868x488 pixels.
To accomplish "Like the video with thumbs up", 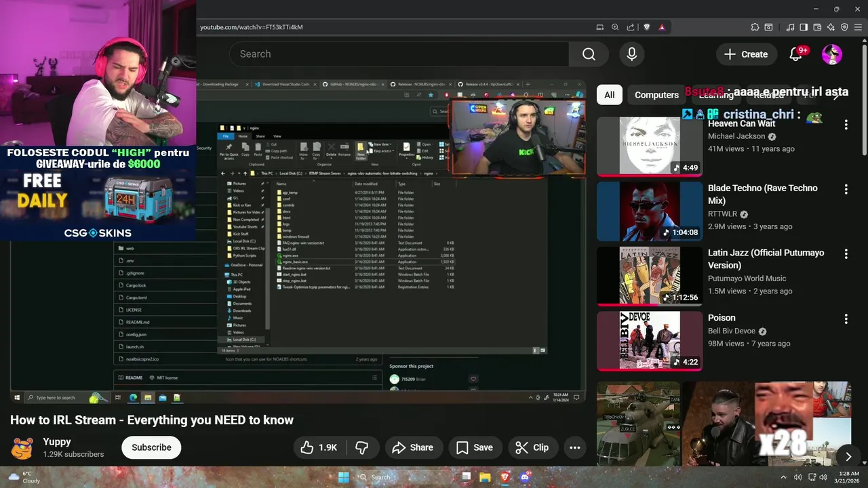I will (319, 447).
